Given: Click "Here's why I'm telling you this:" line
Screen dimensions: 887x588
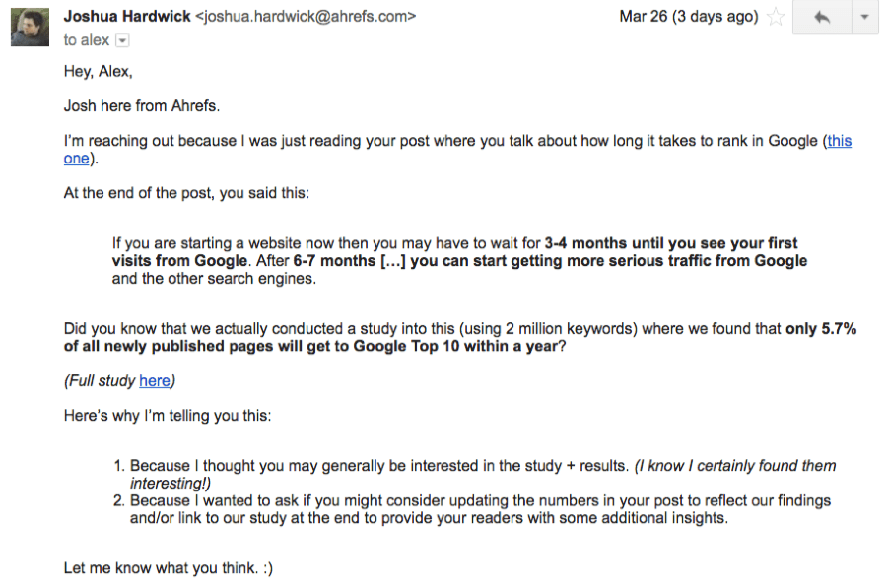Looking at the screenshot, I should pyautogui.click(x=168, y=416).
